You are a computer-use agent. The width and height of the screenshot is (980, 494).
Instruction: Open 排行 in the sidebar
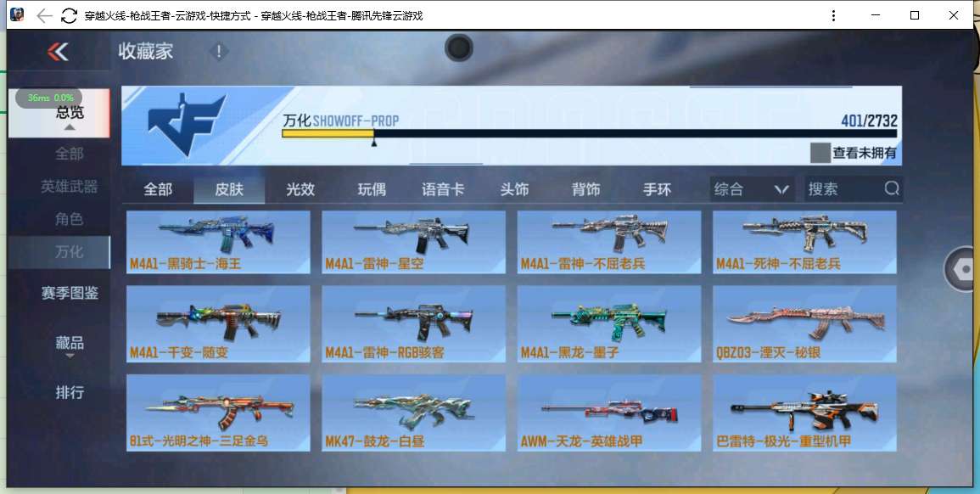click(x=70, y=393)
